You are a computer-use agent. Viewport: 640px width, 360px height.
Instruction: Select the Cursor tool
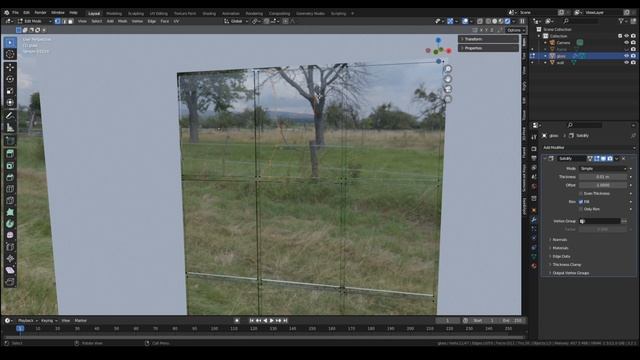10,54
